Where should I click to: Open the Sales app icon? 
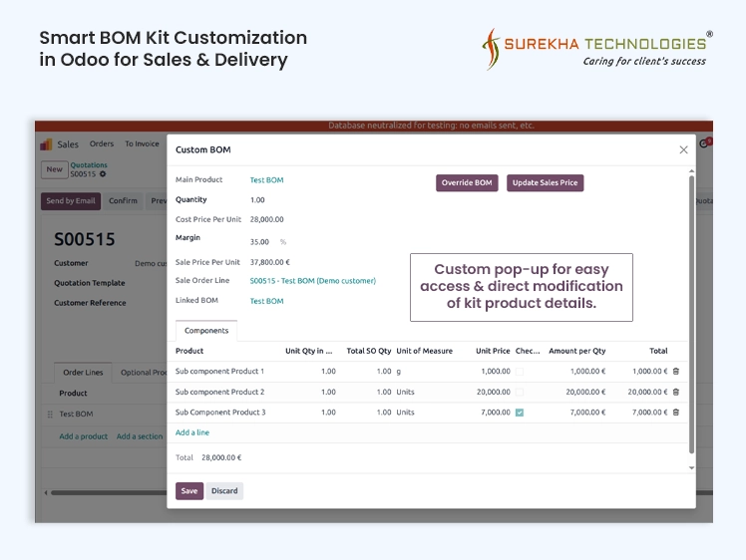tap(48, 144)
